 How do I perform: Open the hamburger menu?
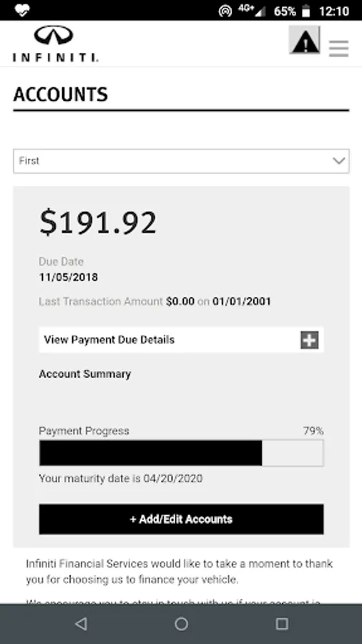tap(338, 49)
